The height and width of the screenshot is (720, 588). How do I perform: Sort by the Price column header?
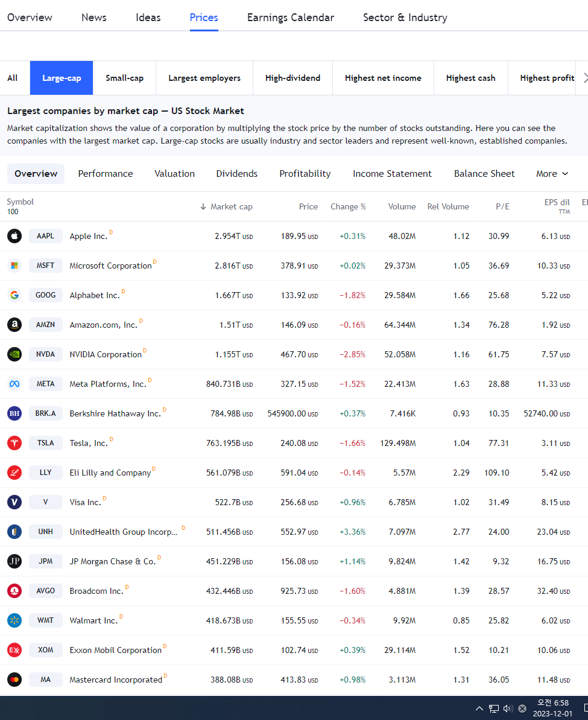pos(308,206)
